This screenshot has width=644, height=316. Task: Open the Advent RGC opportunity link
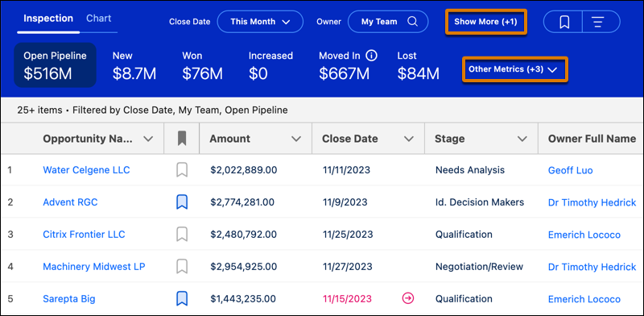click(70, 202)
